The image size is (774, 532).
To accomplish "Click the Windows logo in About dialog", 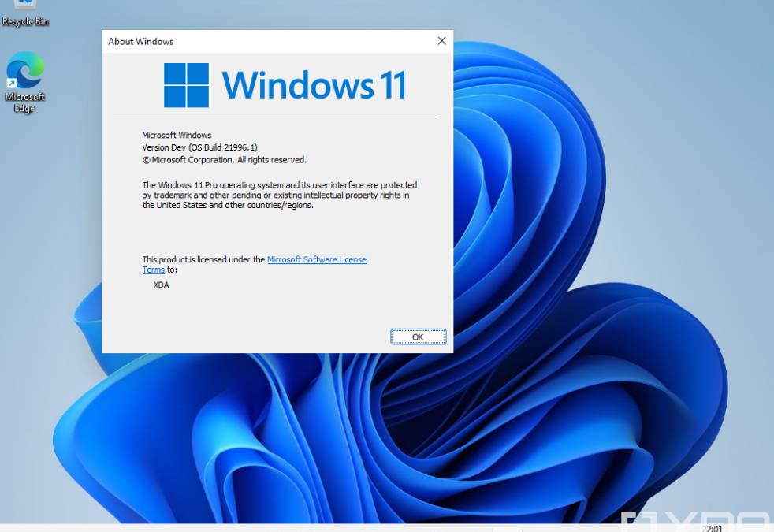I will [x=186, y=85].
